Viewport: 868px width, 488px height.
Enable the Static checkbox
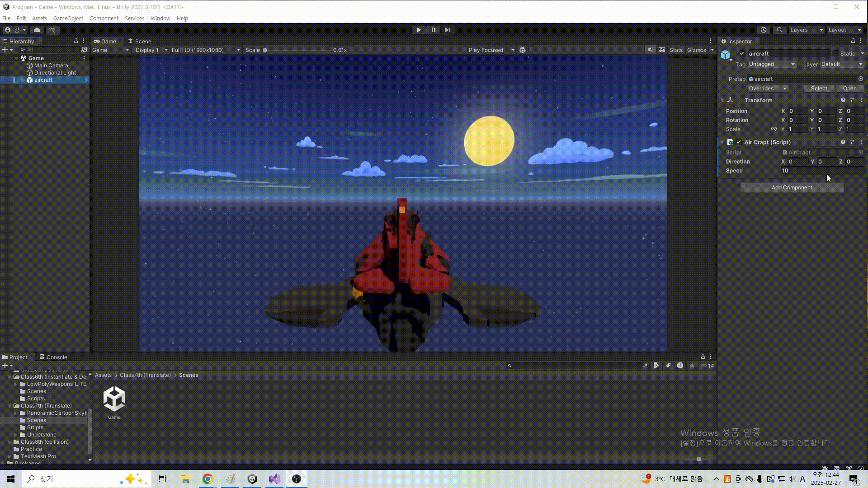tap(835, 53)
